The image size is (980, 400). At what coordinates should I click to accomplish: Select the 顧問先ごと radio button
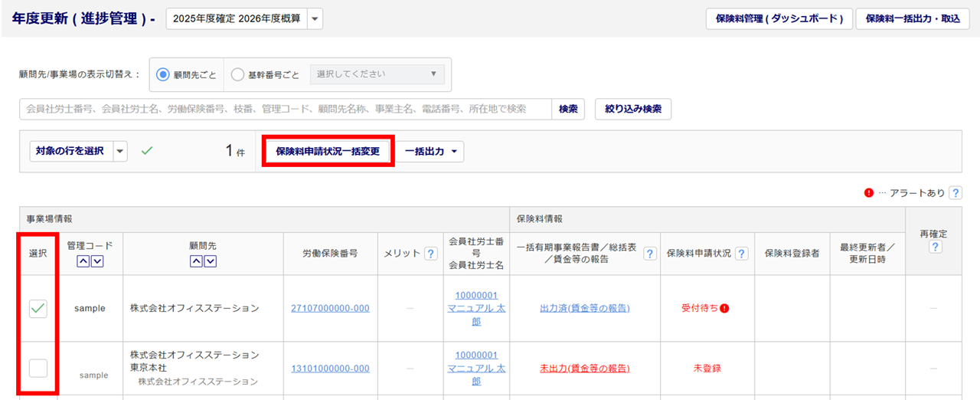162,75
